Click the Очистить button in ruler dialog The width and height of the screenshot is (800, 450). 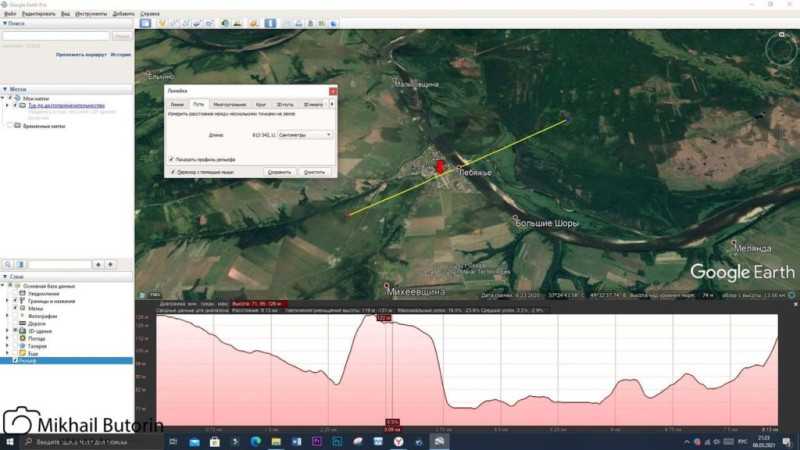(314, 172)
